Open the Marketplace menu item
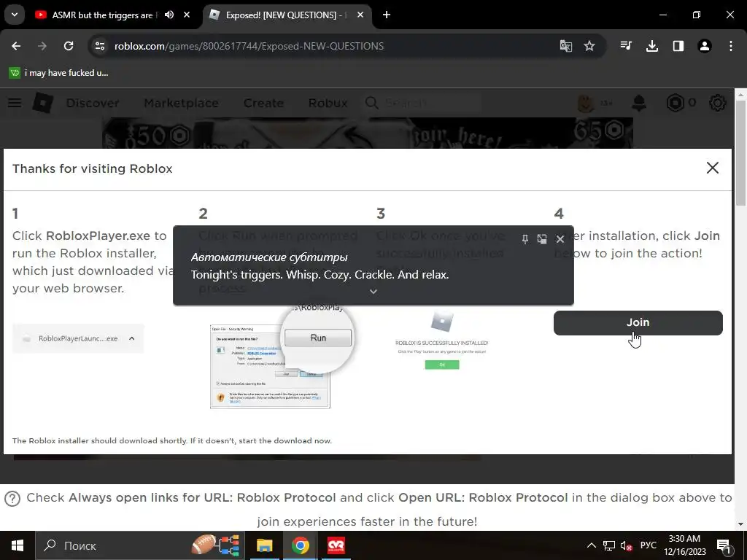The image size is (747, 560). point(181,103)
